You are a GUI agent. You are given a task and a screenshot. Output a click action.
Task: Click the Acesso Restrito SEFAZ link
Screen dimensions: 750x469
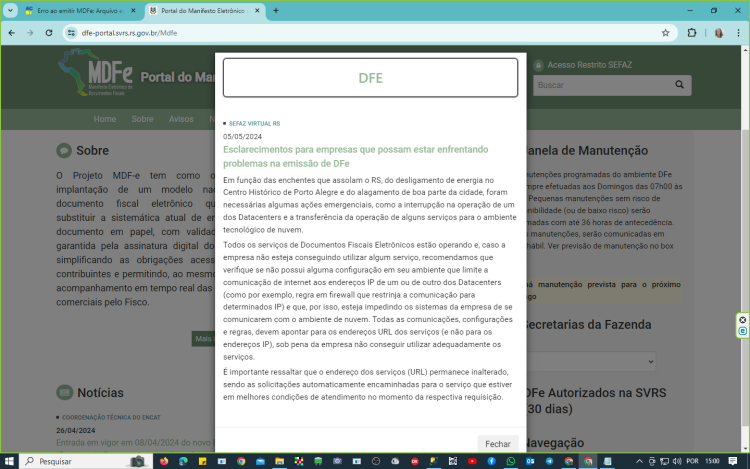[x=589, y=65]
